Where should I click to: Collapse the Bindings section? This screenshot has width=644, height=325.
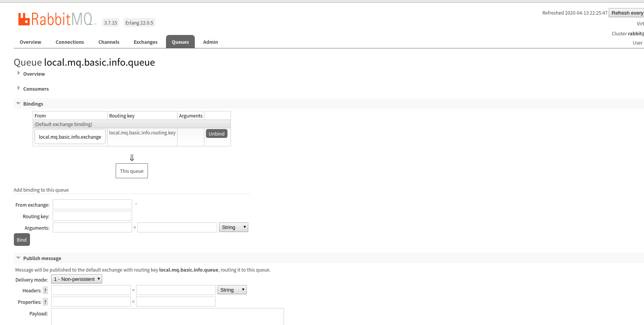(x=33, y=104)
